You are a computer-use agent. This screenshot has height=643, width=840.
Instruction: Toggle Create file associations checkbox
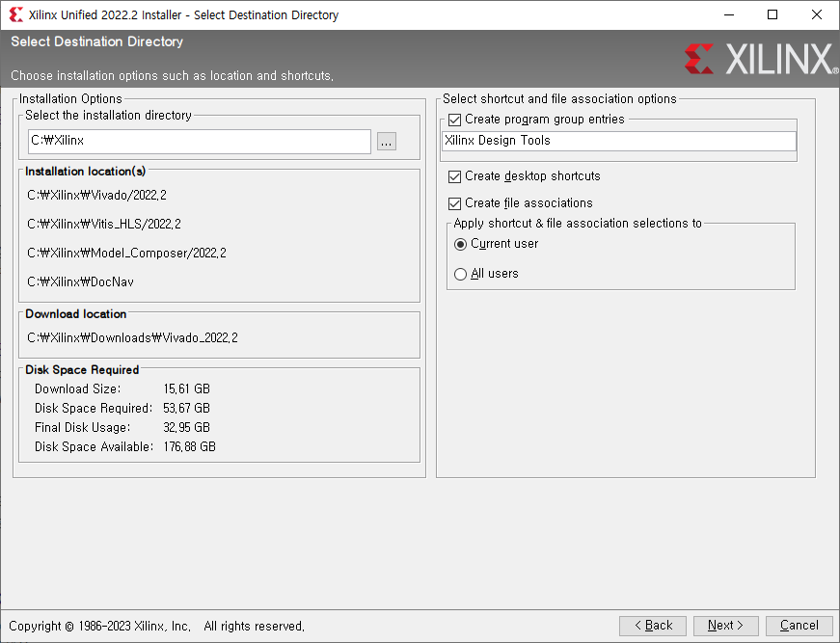tap(454, 203)
